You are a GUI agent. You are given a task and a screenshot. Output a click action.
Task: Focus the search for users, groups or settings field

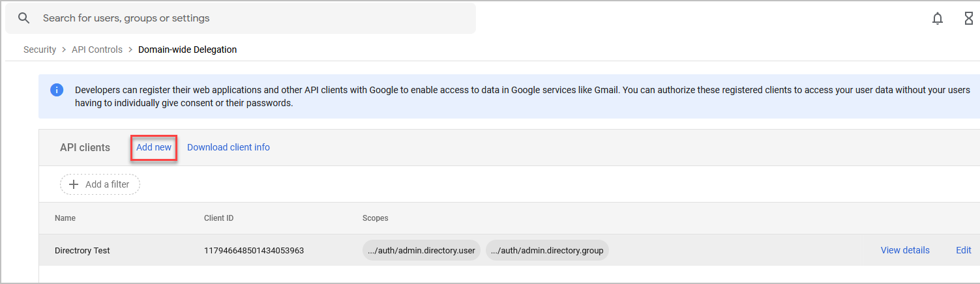[x=241, y=18]
